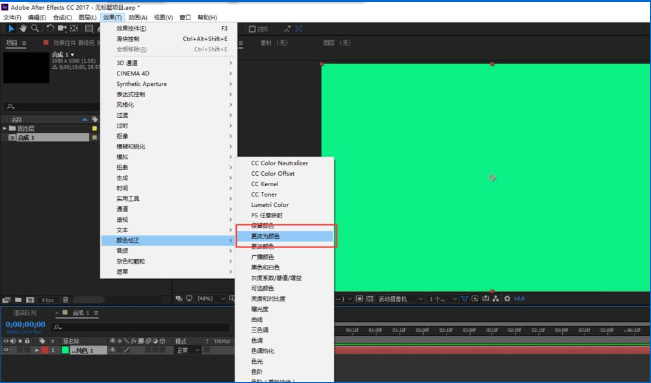651x383 pixels.
Task: Select the arrow Selection tool
Action: tap(11, 28)
